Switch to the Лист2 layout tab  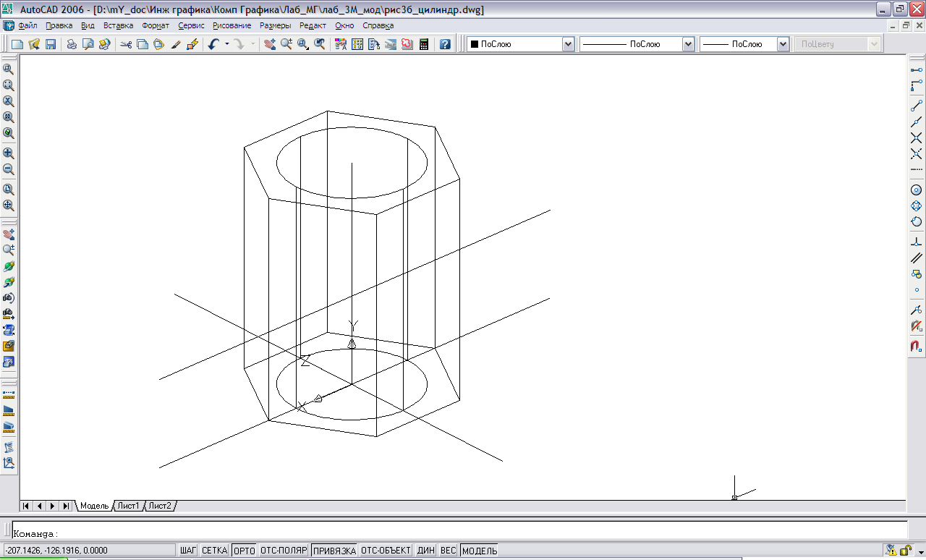click(160, 506)
